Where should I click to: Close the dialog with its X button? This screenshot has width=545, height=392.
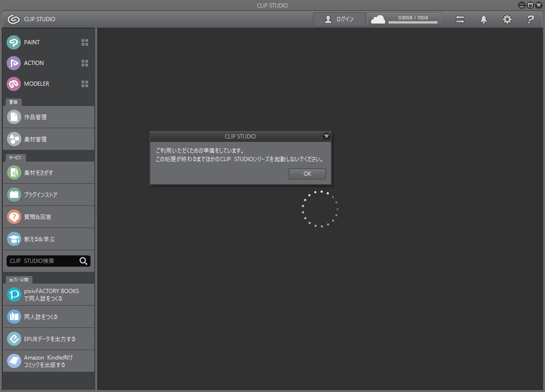[326, 136]
